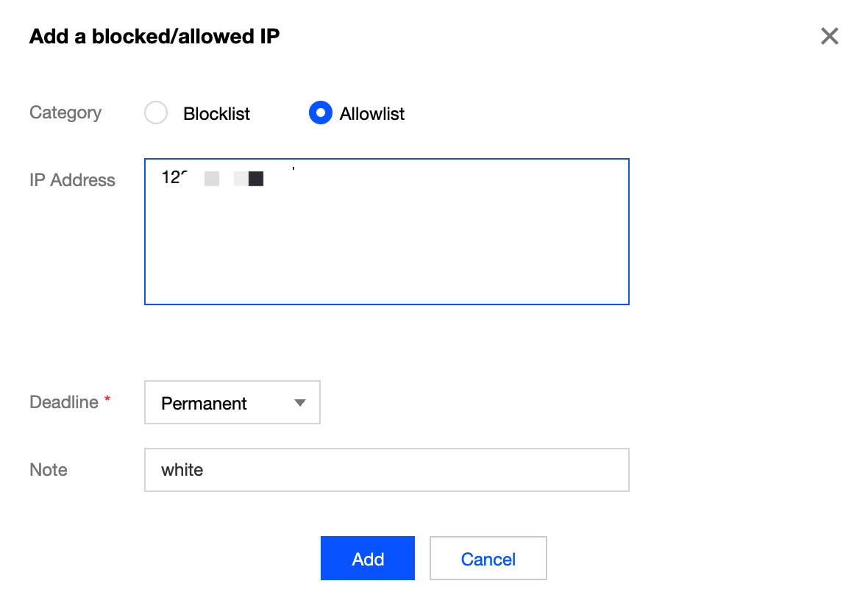Click the word white in Note

click(x=182, y=470)
